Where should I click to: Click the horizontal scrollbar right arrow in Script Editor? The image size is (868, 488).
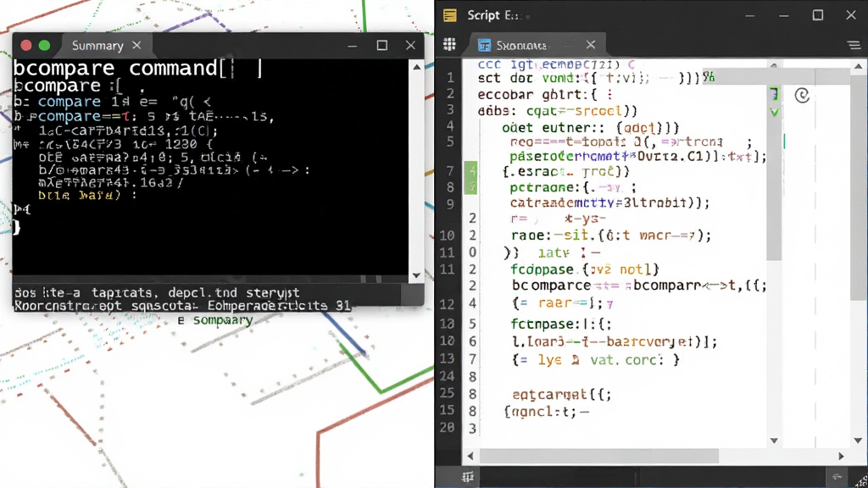coord(842,456)
